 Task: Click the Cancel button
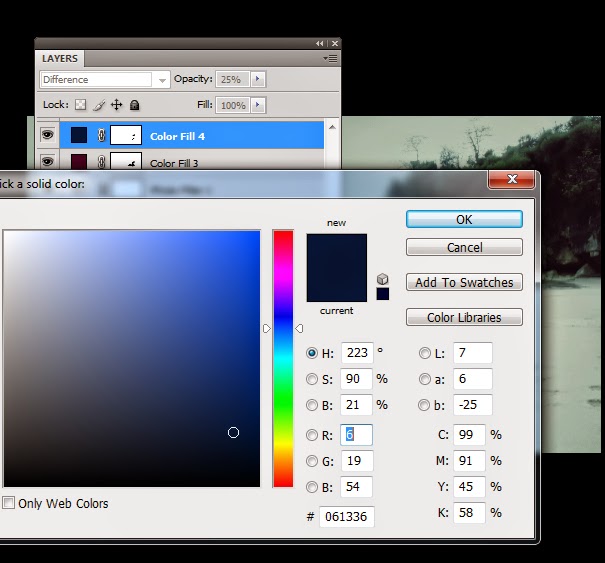(x=464, y=247)
